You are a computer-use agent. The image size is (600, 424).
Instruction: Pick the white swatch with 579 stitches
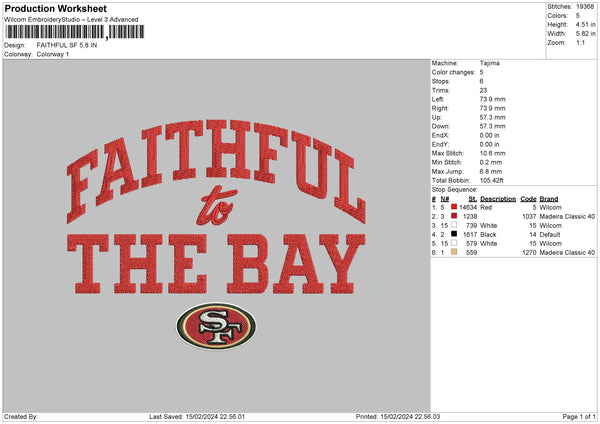(454, 243)
